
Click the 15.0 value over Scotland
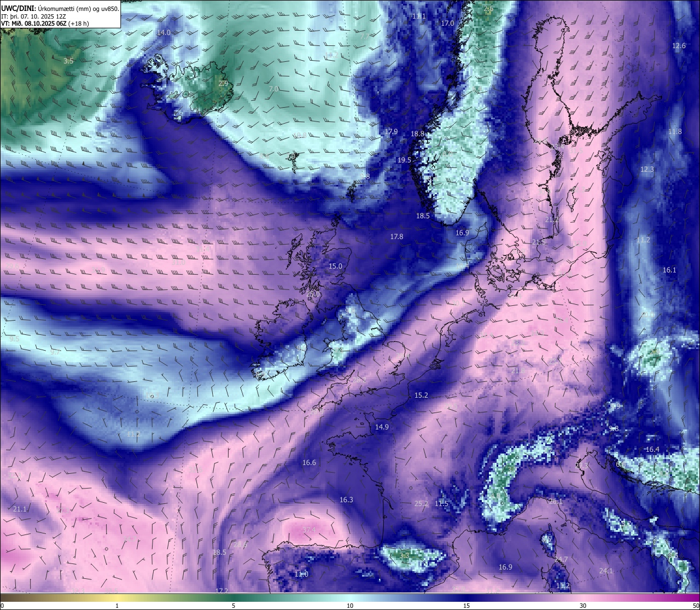(335, 266)
